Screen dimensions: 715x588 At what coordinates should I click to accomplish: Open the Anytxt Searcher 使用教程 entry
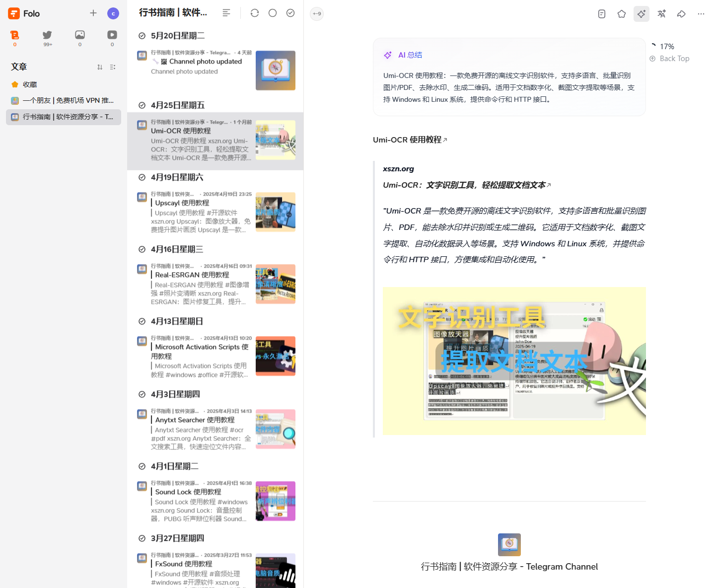(215, 429)
